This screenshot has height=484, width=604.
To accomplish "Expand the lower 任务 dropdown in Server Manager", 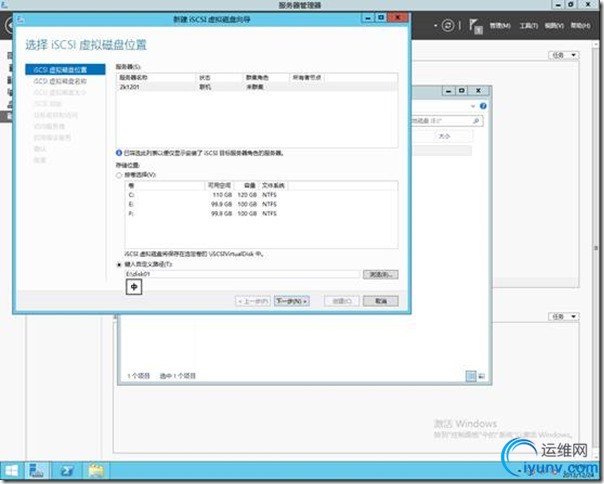I will (564, 316).
